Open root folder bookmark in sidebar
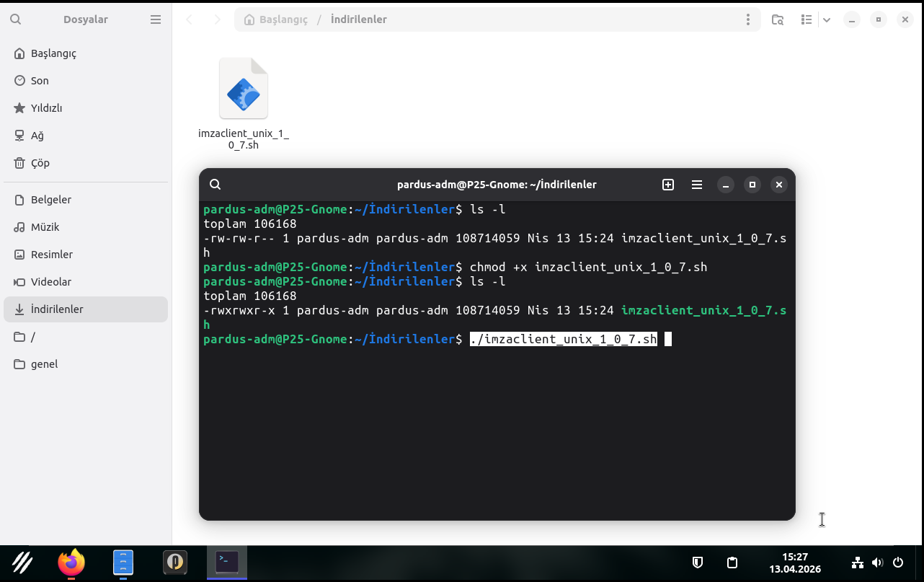The width and height of the screenshot is (924, 582). pos(86,337)
